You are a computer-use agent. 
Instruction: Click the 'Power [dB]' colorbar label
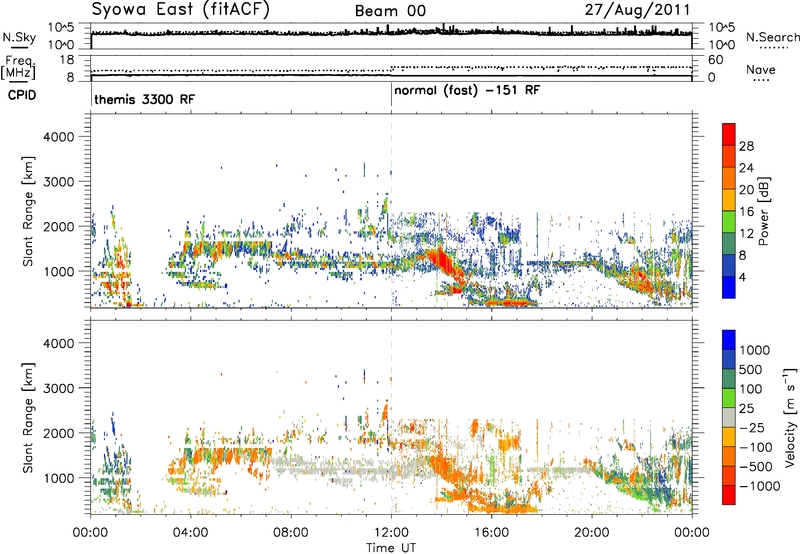[x=763, y=211]
